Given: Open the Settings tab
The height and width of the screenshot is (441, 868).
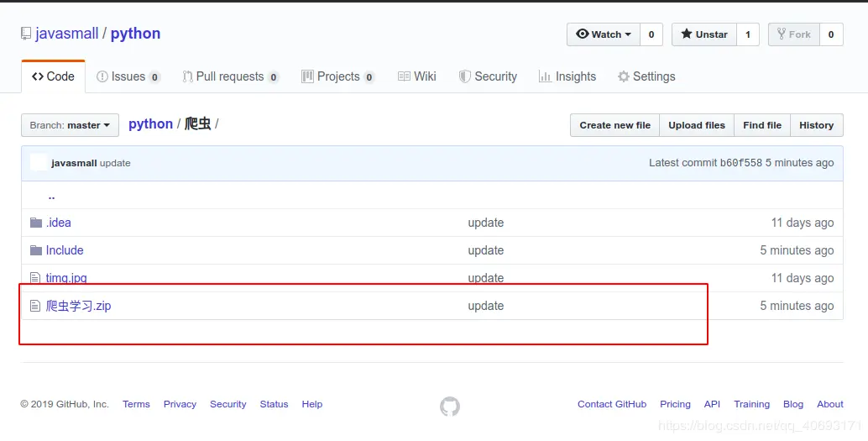Looking at the screenshot, I should (646, 76).
